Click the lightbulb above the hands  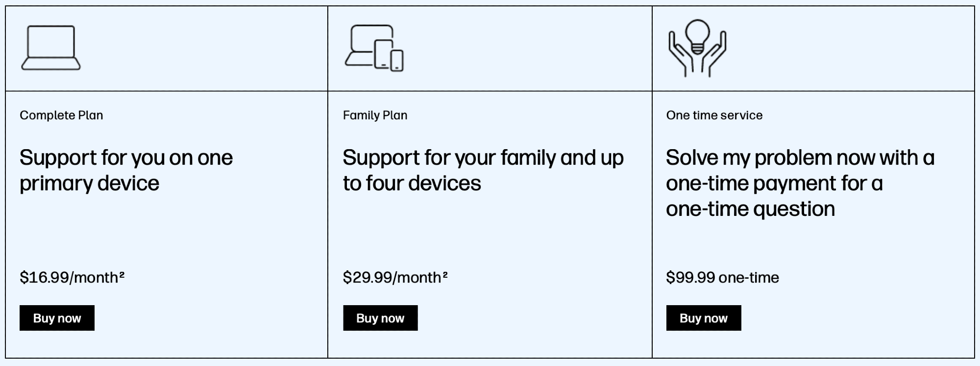pyautogui.click(x=697, y=33)
